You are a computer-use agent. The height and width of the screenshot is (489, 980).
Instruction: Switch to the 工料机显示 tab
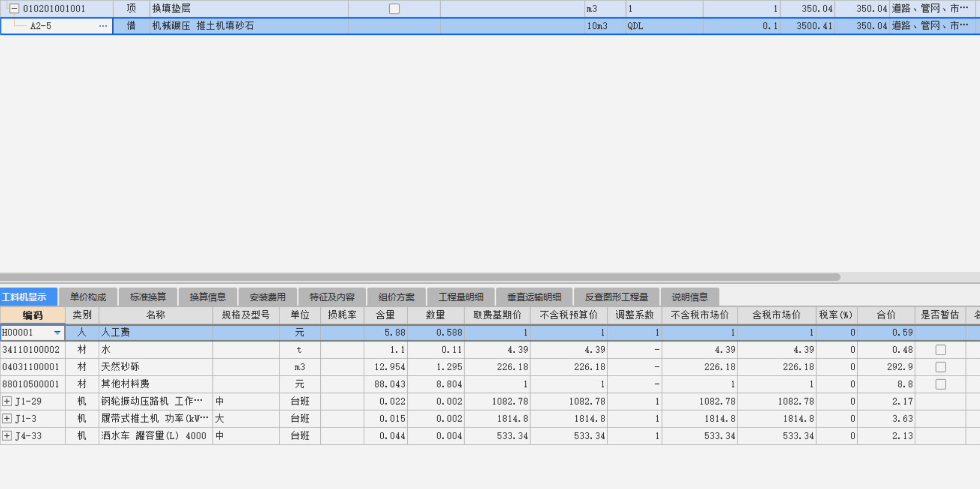click(28, 297)
